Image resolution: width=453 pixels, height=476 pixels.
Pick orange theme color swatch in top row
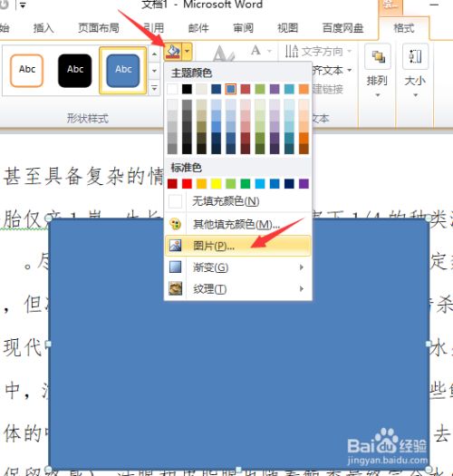click(x=304, y=89)
